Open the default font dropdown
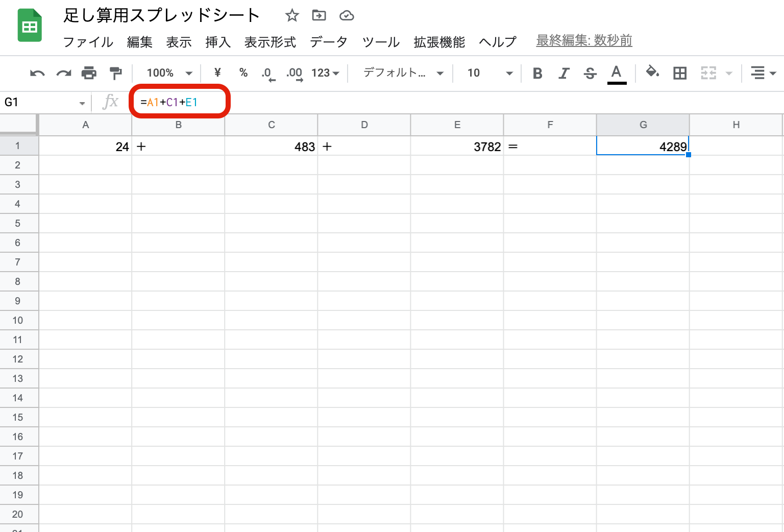 click(403, 73)
